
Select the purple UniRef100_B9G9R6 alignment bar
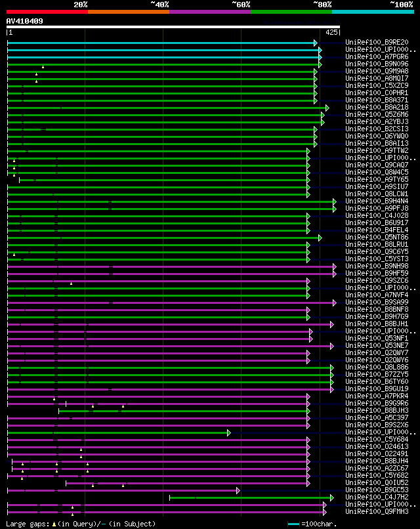159,404
